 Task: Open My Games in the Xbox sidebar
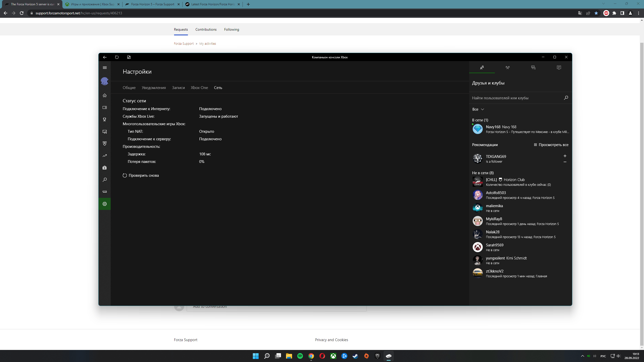pyautogui.click(x=105, y=108)
